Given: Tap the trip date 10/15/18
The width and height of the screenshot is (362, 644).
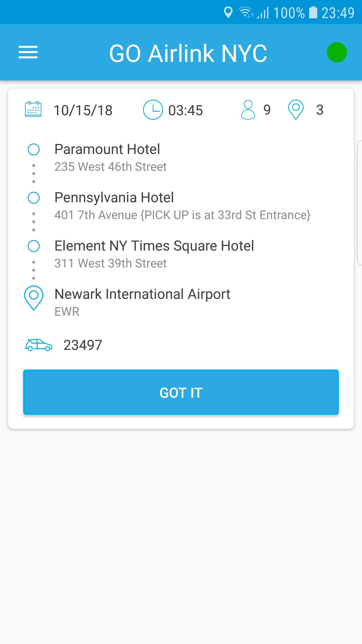Looking at the screenshot, I should (83, 110).
